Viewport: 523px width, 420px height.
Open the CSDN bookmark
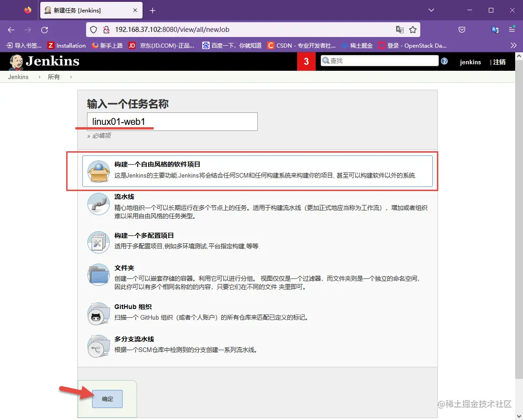(x=301, y=45)
